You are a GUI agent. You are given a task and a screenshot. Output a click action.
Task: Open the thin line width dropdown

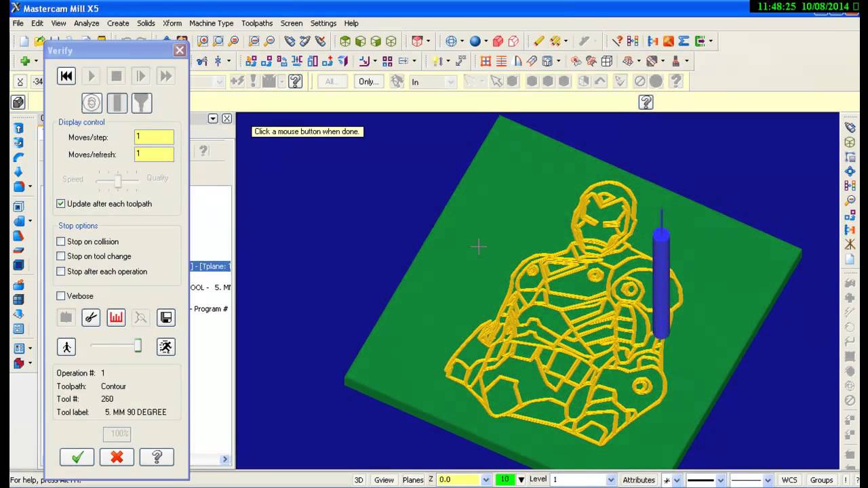point(768,480)
